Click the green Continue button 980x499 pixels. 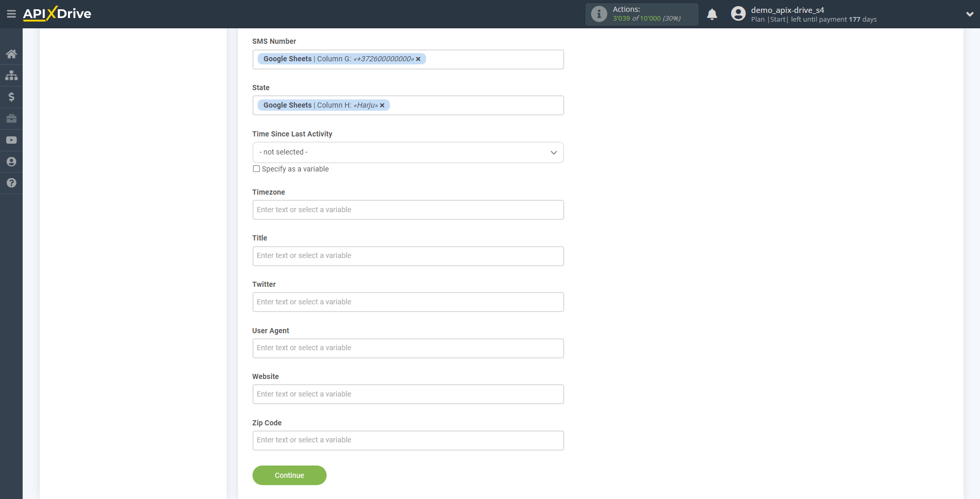pos(290,475)
